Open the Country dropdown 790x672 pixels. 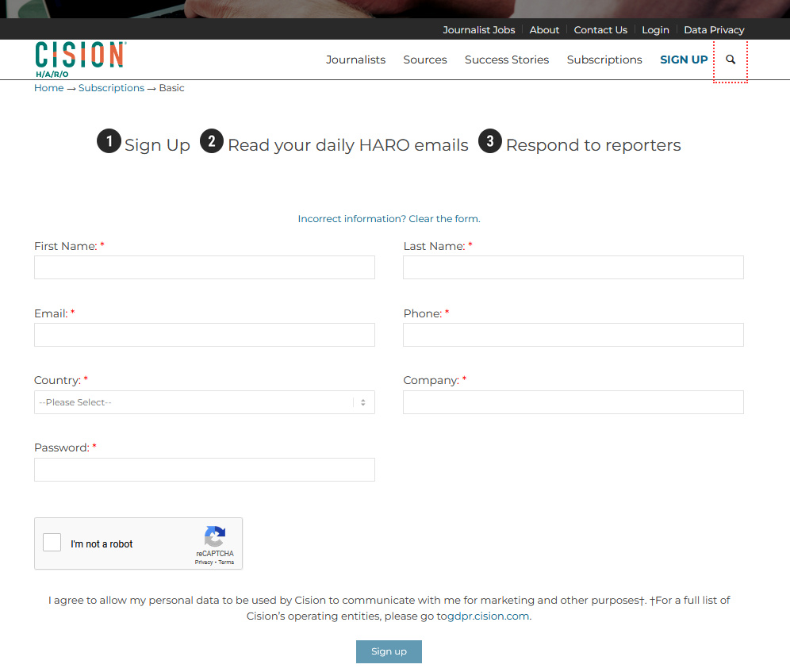pos(205,402)
